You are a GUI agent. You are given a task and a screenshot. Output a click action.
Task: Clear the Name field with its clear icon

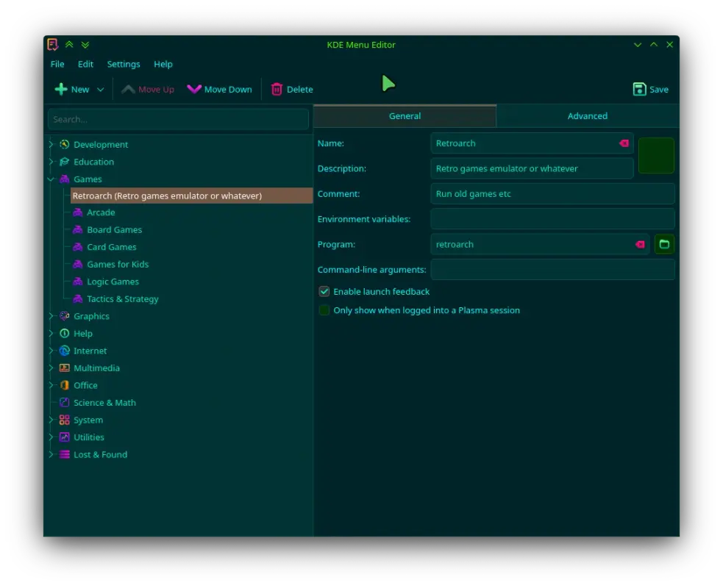point(624,143)
